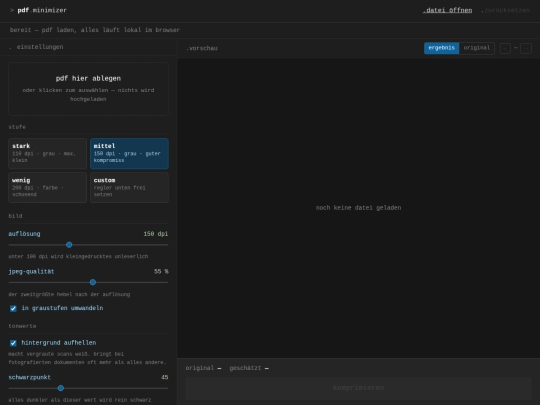The width and height of the screenshot is (540, 405).
Task: Click the schwarzpunkt value '45'
Action: point(165,377)
